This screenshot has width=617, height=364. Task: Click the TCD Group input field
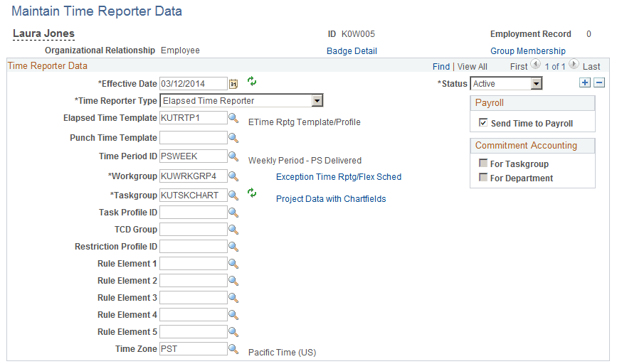(x=193, y=229)
